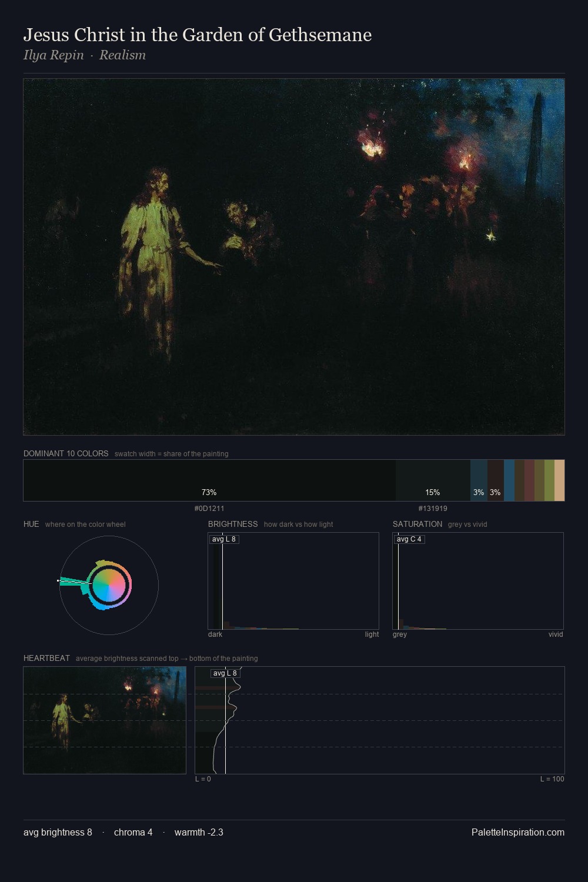Click the 'DOMINANT 10 COLORS' heading

coord(66,453)
